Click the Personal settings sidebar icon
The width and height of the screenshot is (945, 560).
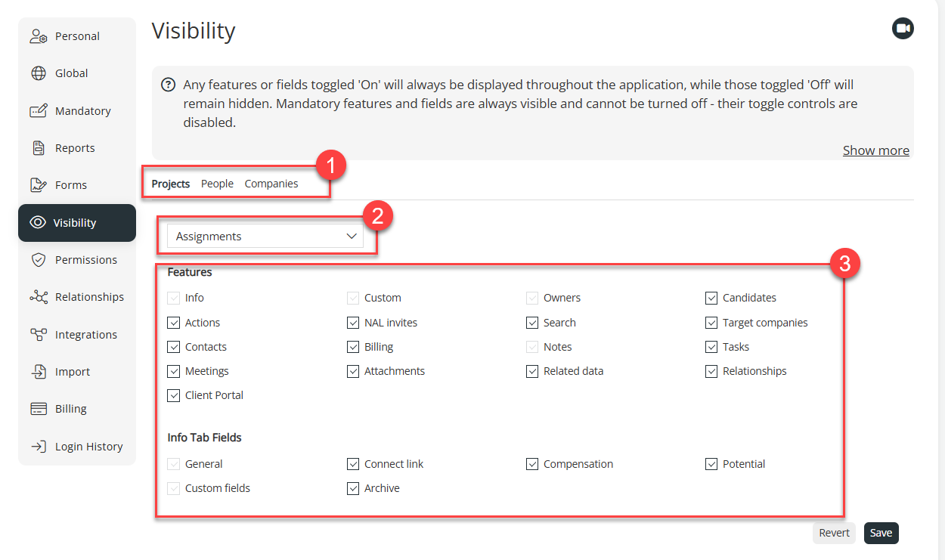(39, 36)
